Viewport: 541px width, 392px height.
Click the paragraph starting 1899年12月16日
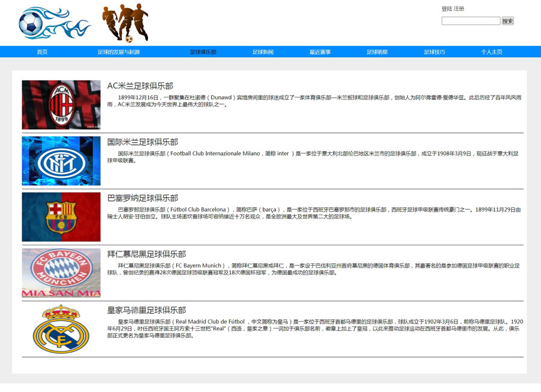[x=314, y=101]
